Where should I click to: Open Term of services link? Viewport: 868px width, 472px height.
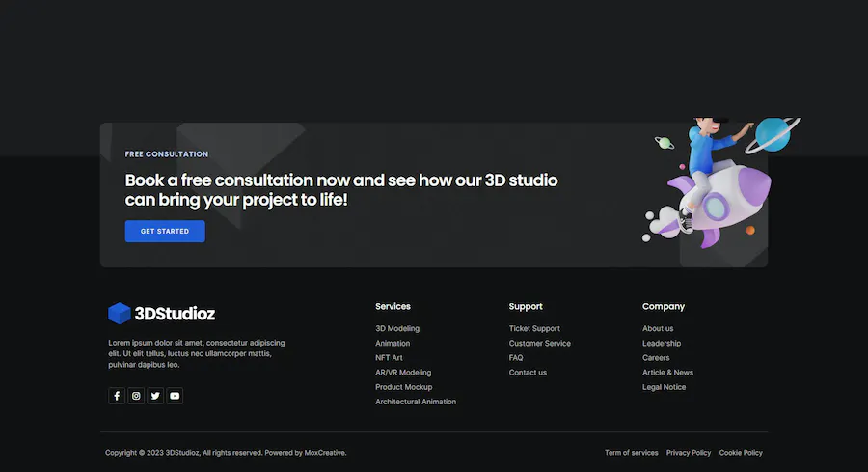pos(631,453)
